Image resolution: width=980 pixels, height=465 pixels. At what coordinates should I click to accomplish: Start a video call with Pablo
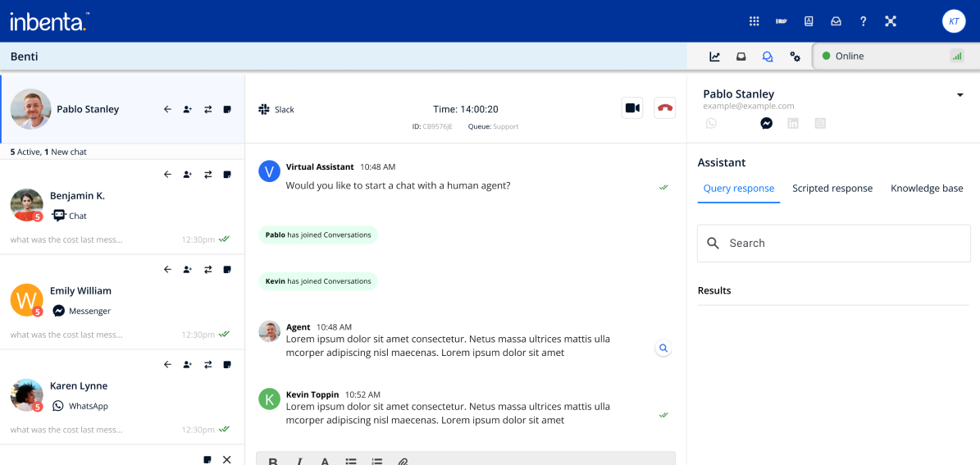pos(632,108)
